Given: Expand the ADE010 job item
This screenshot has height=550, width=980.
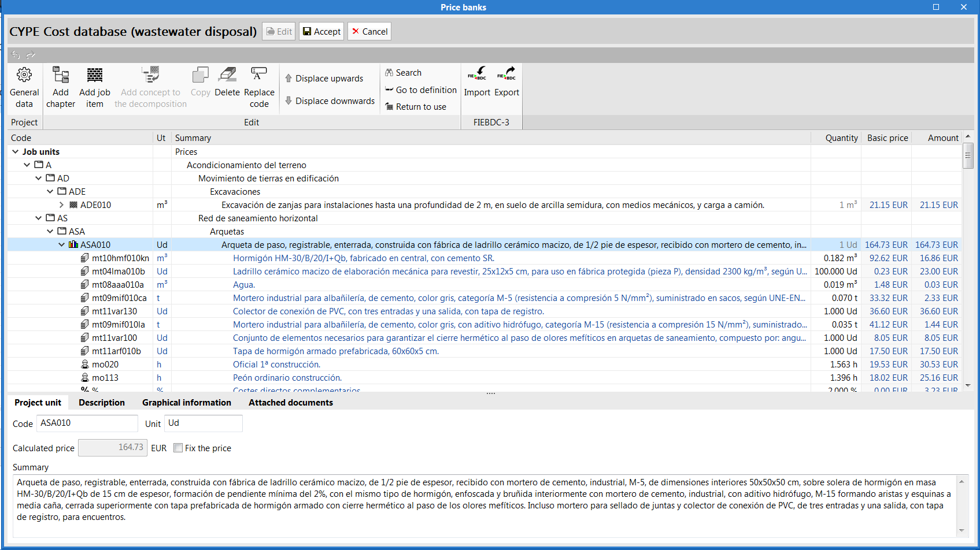Looking at the screenshot, I should tap(61, 205).
